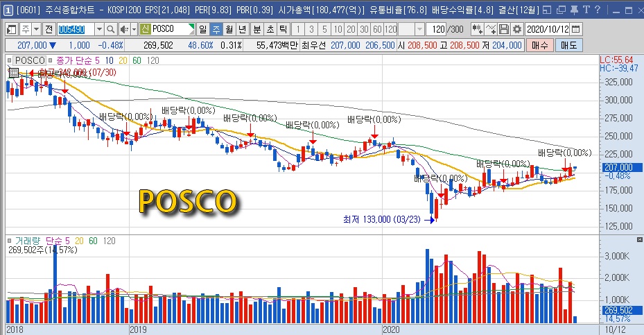
Task: Click the date field 2020/10/12
Action: [548, 29]
